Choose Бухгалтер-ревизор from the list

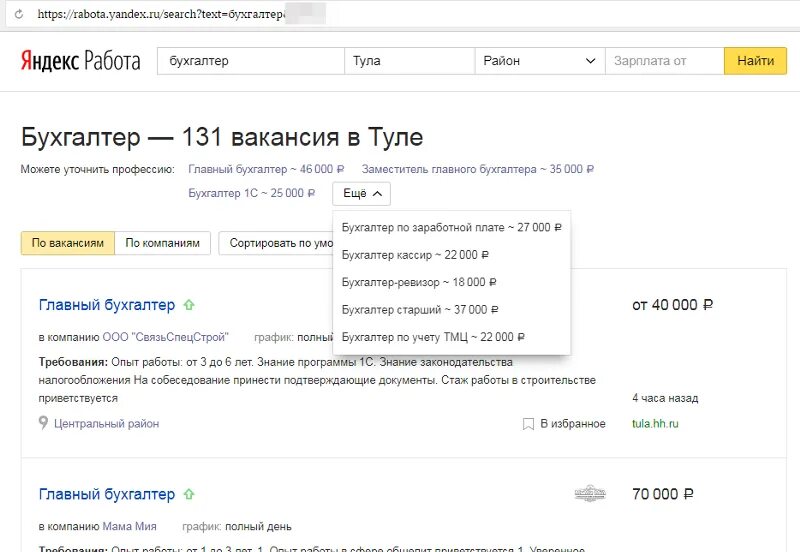(452, 282)
